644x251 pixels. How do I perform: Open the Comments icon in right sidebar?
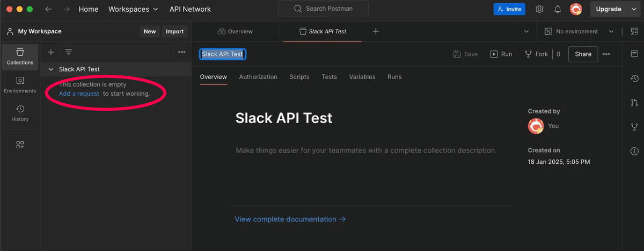tap(634, 54)
